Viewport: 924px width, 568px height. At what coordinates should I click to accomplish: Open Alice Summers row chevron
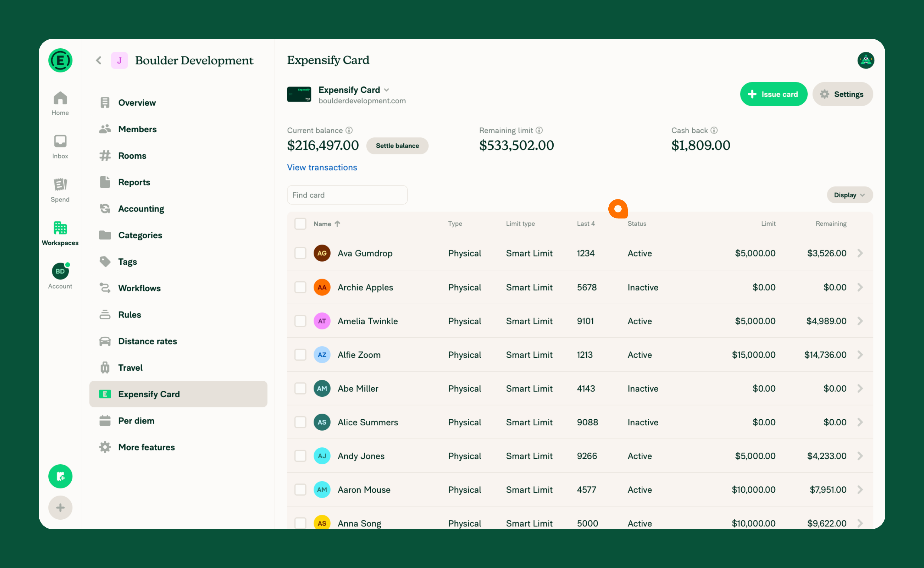860,422
